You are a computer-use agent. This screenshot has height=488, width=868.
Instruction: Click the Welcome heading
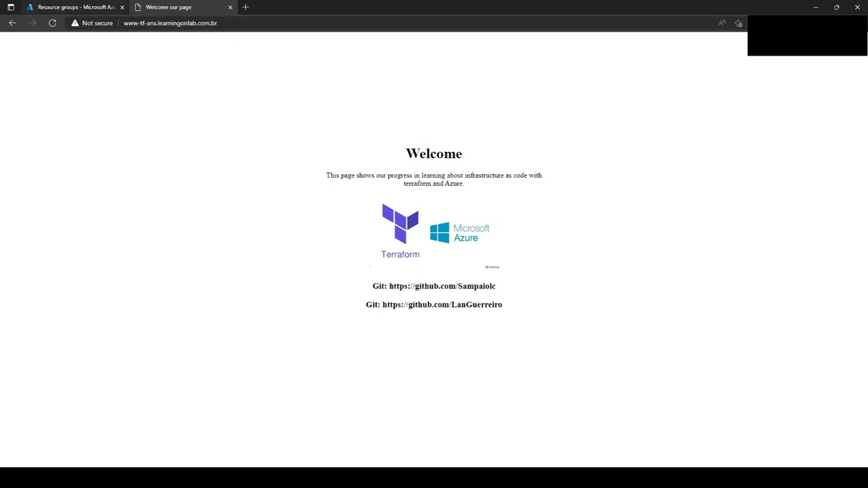[434, 154]
